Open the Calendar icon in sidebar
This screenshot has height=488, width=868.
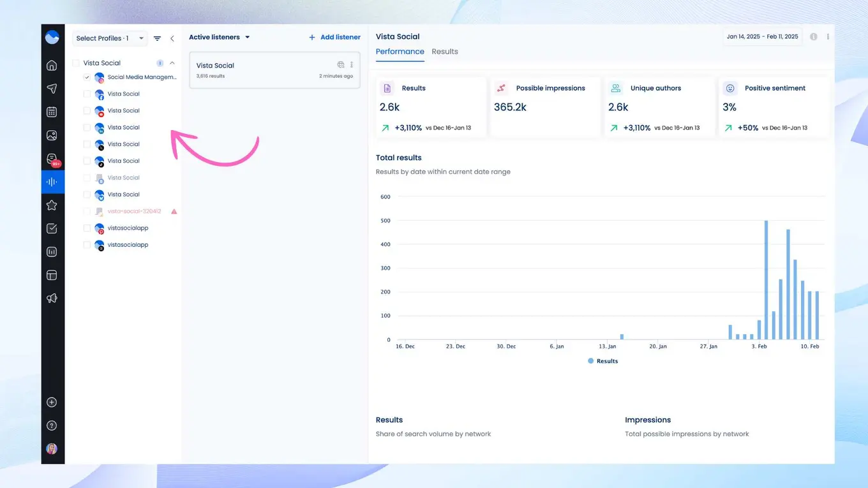[52, 112]
